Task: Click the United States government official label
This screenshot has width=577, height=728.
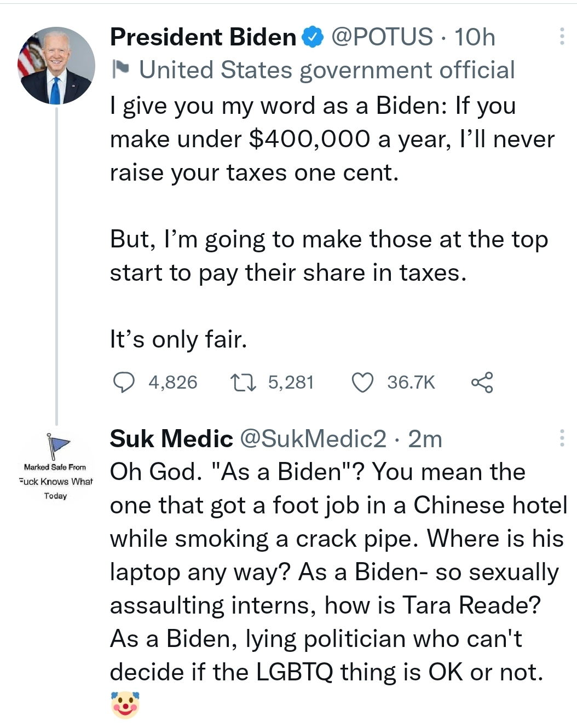Action: click(x=327, y=70)
